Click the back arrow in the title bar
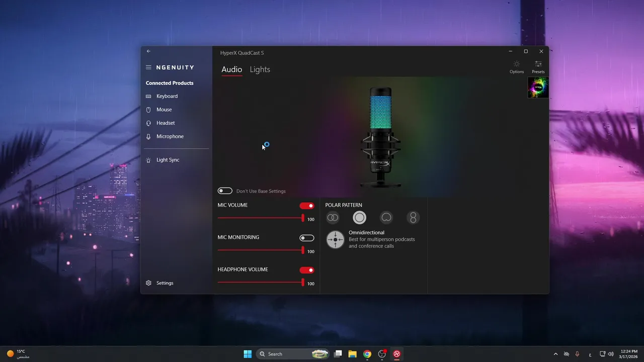The width and height of the screenshot is (644, 362). click(148, 51)
